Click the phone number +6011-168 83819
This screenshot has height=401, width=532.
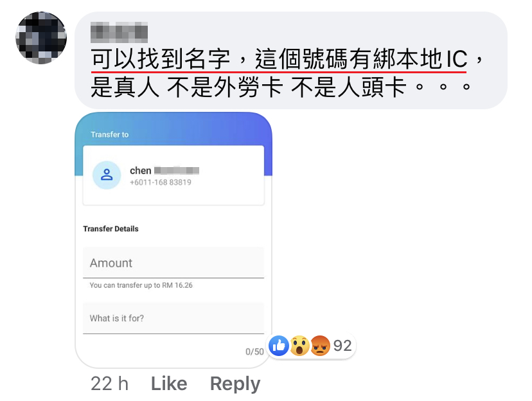click(161, 183)
